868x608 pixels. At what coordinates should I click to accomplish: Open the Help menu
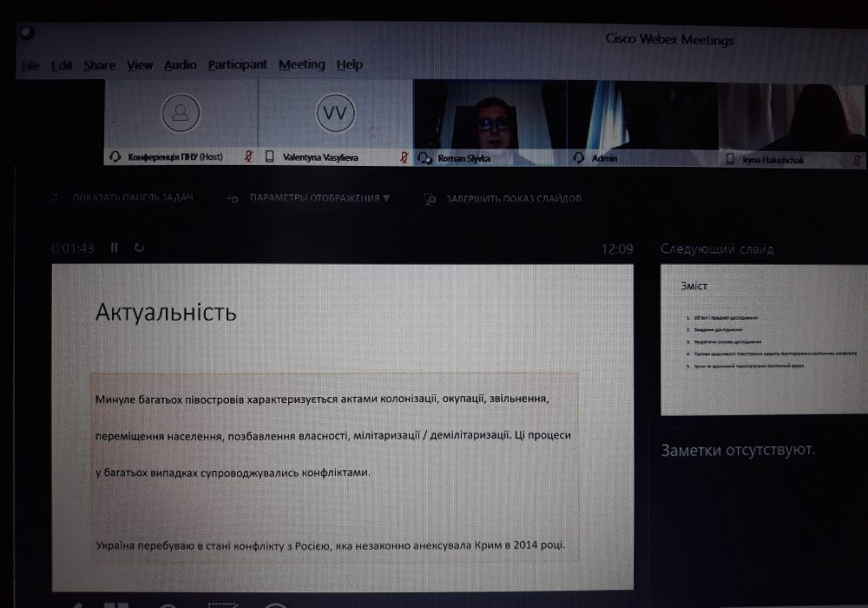[349, 65]
